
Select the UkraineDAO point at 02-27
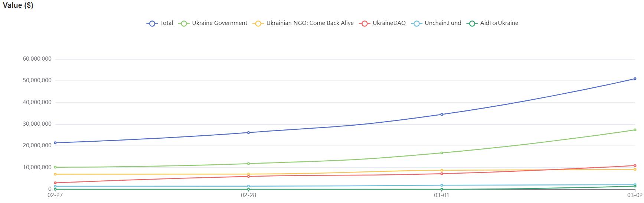(55, 183)
